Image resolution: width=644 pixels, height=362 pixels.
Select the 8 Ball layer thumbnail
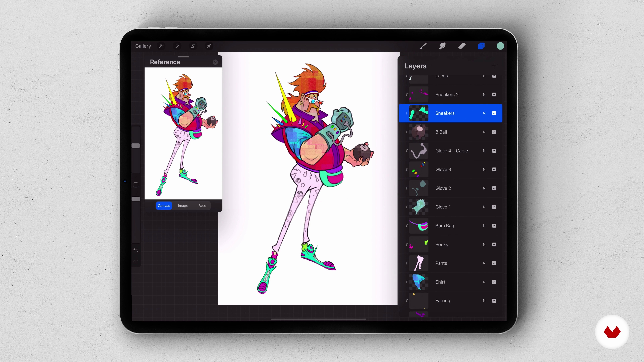tap(419, 132)
